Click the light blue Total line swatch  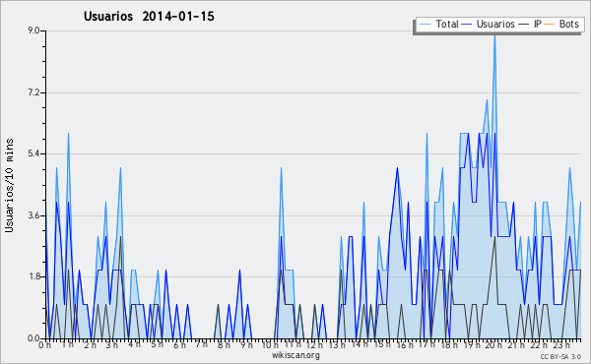[425, 25]
